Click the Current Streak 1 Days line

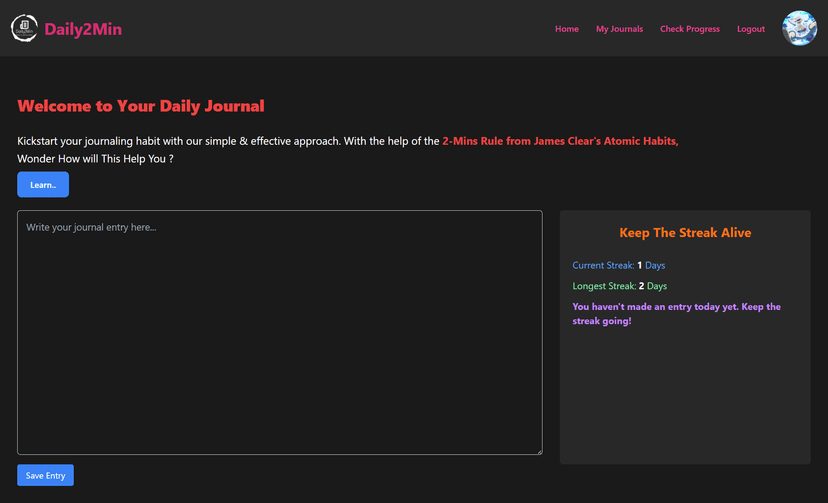618,265
